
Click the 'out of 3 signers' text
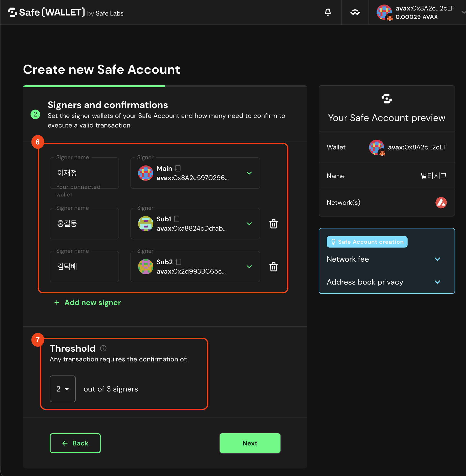click(x=111, y=389)
